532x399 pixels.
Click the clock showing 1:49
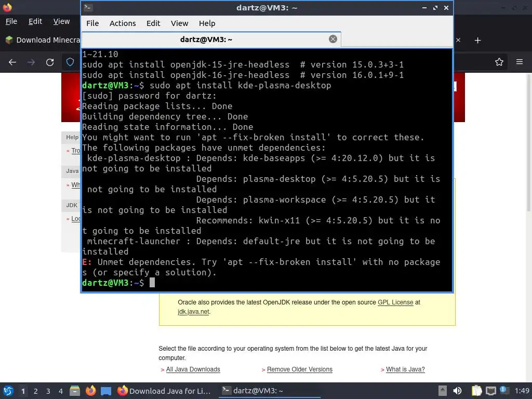[522, 391]
